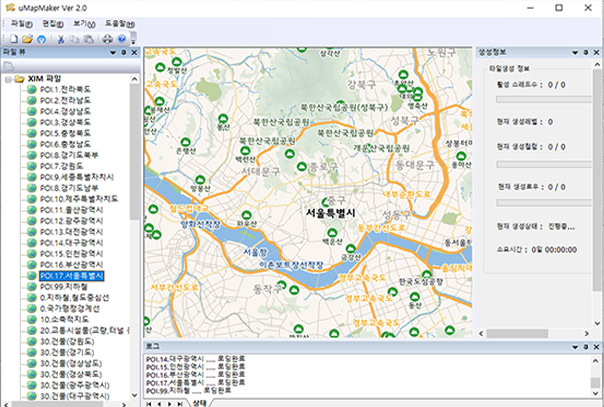Pin the 생성정보 panel with auto-hide icon
The image size is (604, 407).
(586, 52)
